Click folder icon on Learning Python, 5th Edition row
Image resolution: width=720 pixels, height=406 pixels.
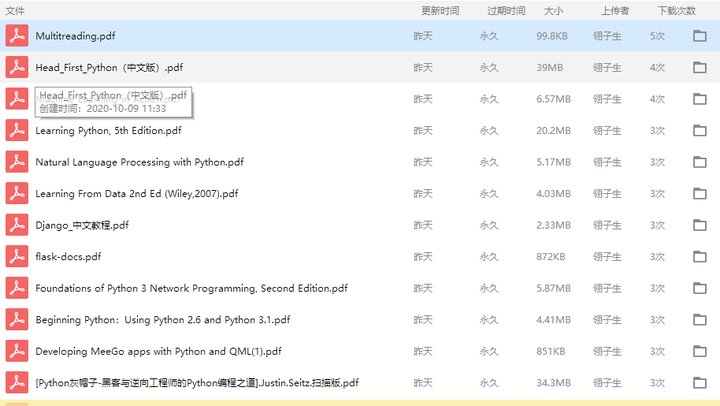point(700,131)
